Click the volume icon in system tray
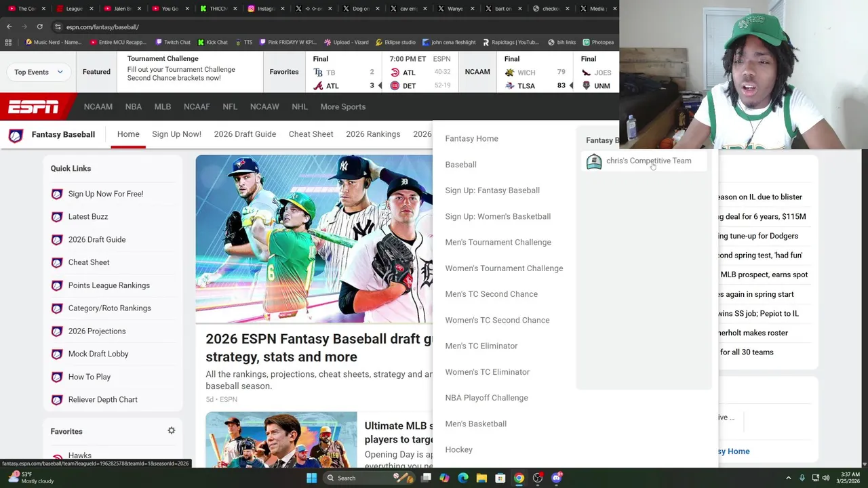This screenshot has width=868, height=488. click(827, 478)
